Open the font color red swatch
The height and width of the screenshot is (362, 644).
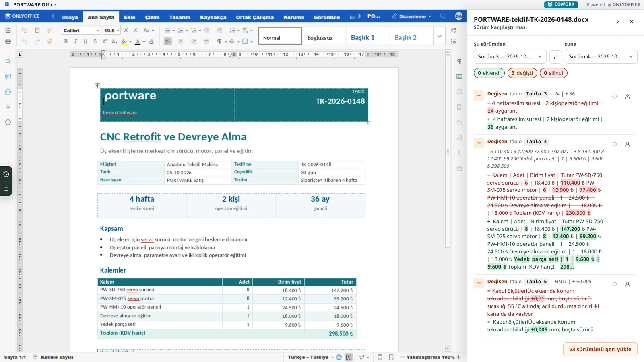(138, 41)
